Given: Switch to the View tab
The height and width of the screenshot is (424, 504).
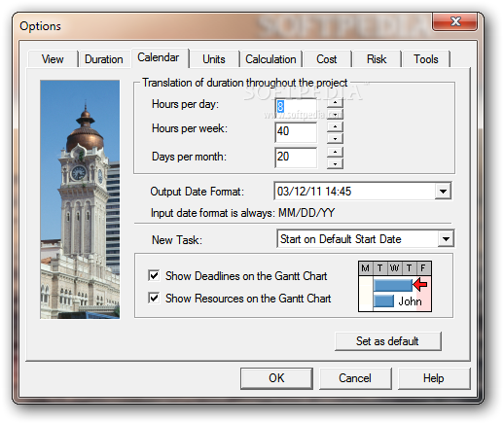Looking at the screenshot, I should coord(53,59).
